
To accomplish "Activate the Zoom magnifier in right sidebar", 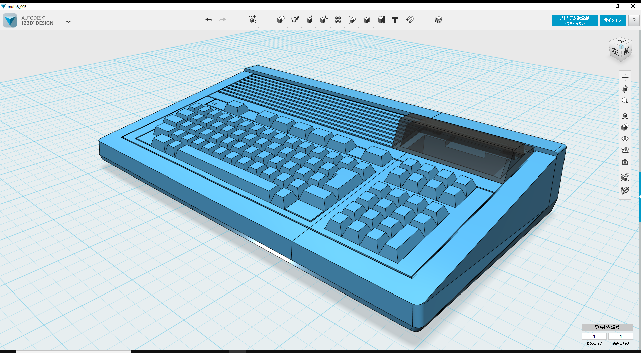I will [x=625, y=101].
